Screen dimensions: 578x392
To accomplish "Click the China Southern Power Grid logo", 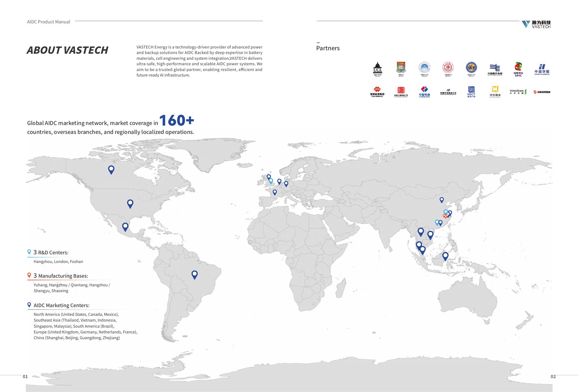I will click(495, 70).
